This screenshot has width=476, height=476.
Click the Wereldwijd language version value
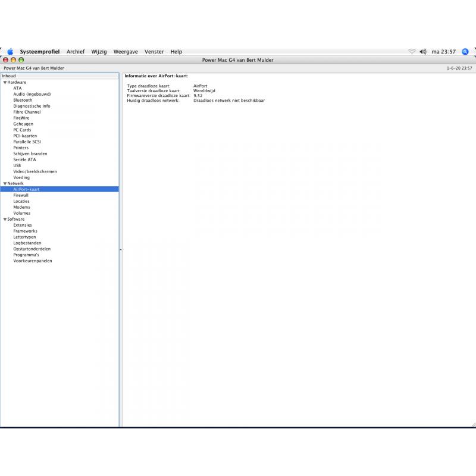[204, 91]
